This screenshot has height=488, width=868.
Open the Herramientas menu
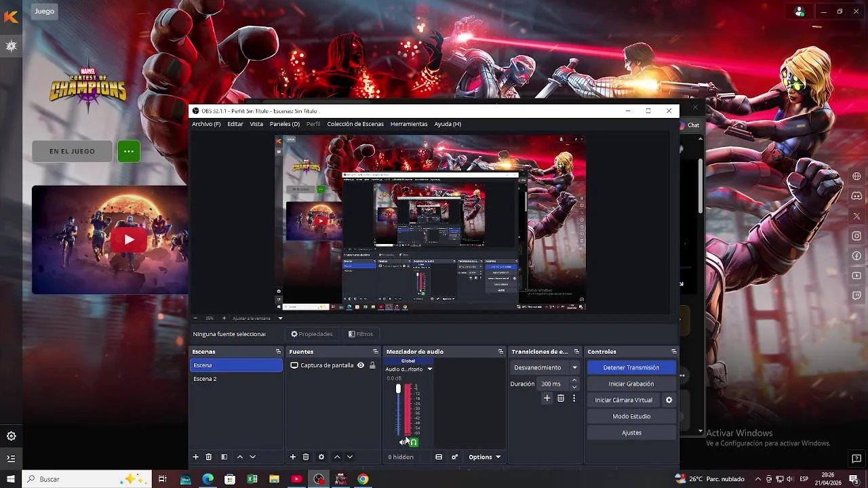click(x=409, y=124)
